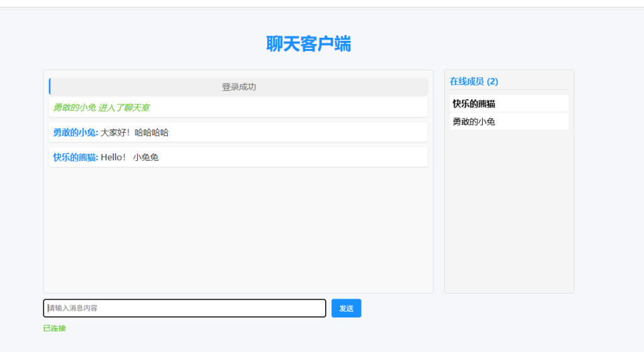Click blank space right of Hello message bubble
The width and height of the screenshot is (644, 352).
[314, 157]
